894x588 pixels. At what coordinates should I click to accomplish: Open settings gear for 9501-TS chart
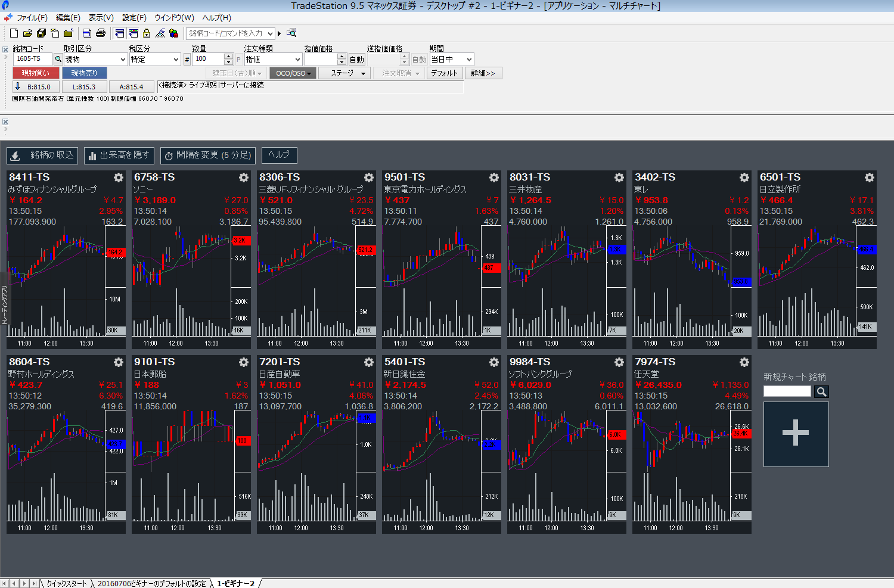click(x=494, y=178)
